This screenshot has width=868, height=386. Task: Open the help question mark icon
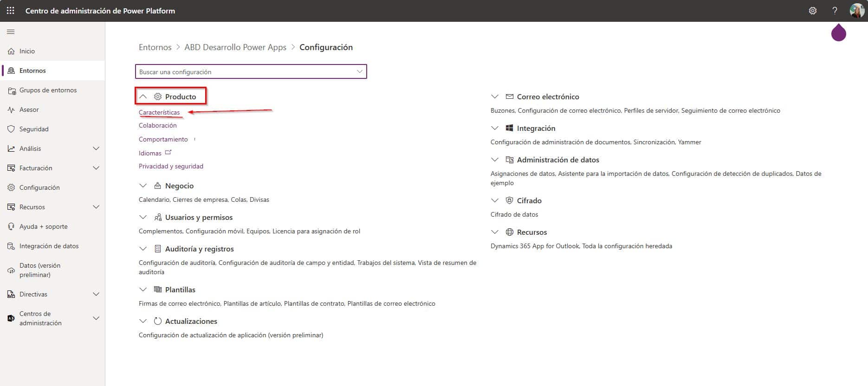coord(835,11)
